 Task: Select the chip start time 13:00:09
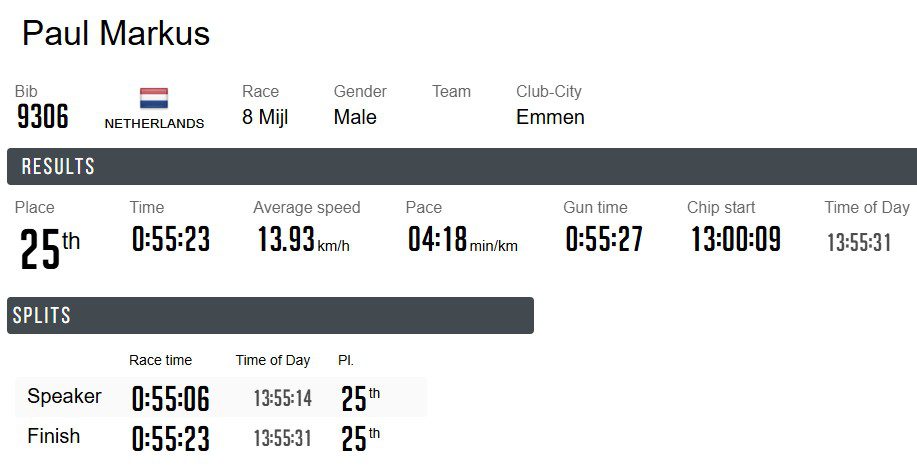point(736,240)
